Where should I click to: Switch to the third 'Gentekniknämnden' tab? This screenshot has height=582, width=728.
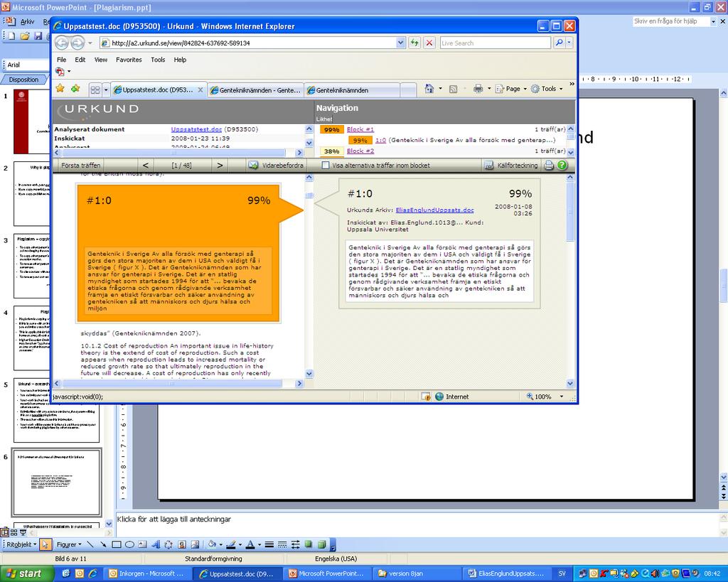(x=352, y=90)
